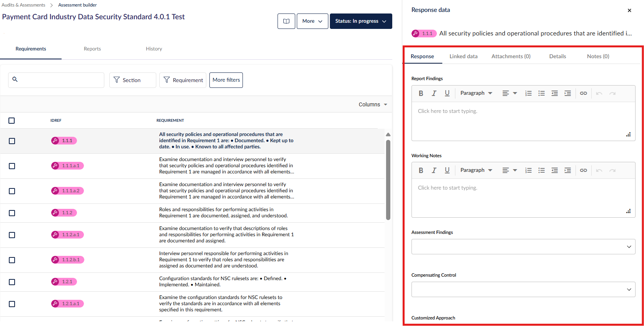Close the Response data panel
Image resolution: width=644 pixels, height=326 pixels.
tap(629, 10)
